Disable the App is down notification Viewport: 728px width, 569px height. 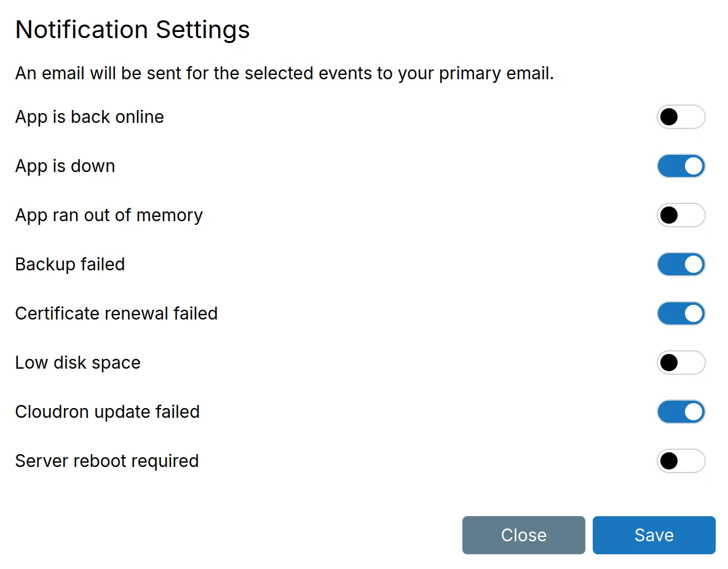(681, 166)
